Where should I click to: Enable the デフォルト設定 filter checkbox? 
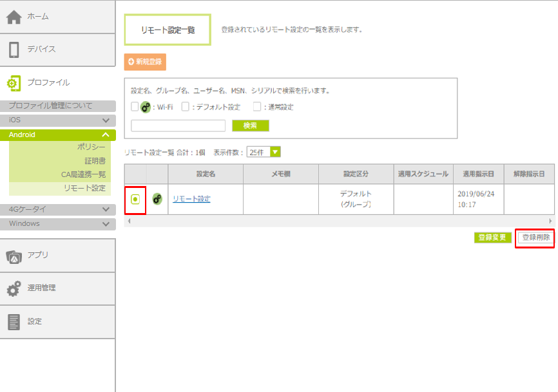pyautogui.click(x=186, y=107)
